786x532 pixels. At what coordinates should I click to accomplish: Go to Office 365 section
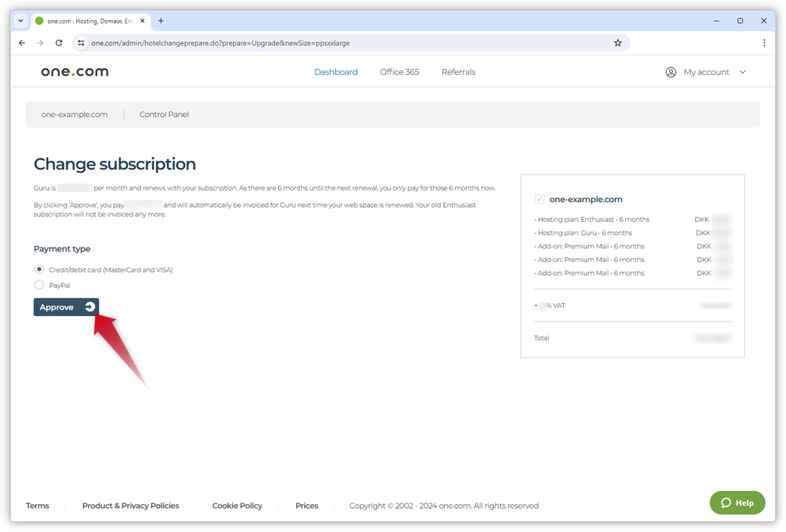click(399, 72)
